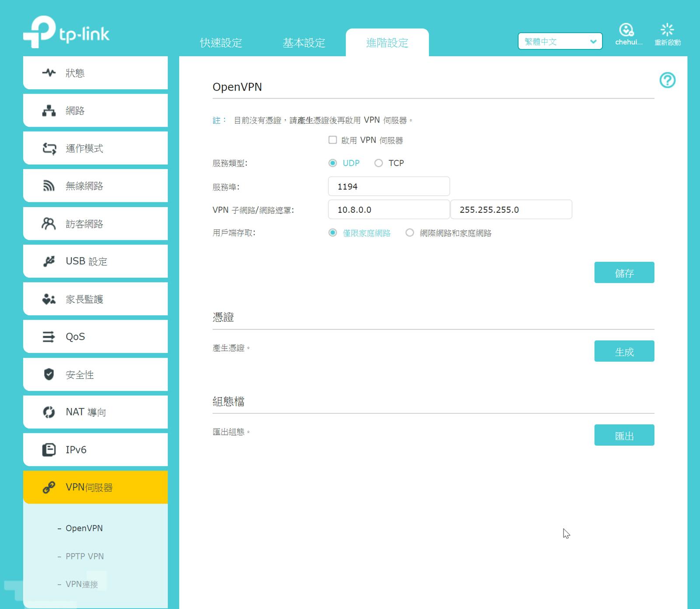Viewport: 700px width, 609px height.
Task: Click the USB 設定 icon
Action: coord(49,261)
